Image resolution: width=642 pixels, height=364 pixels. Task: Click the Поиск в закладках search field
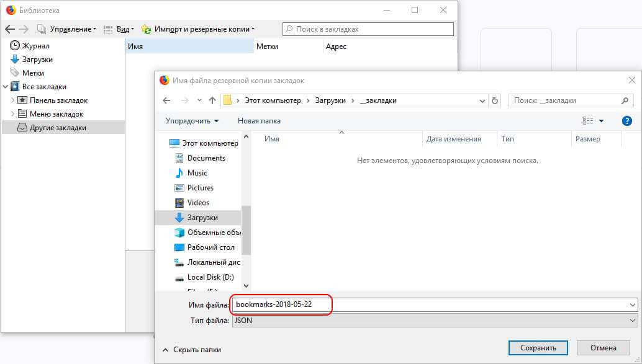pos(368,29)
